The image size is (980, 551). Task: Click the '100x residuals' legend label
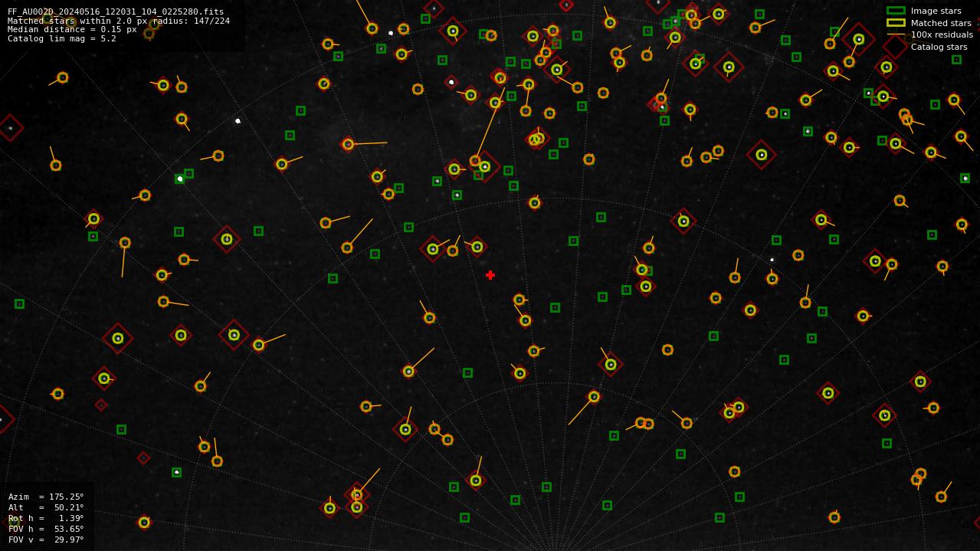[x=942, y=34]
